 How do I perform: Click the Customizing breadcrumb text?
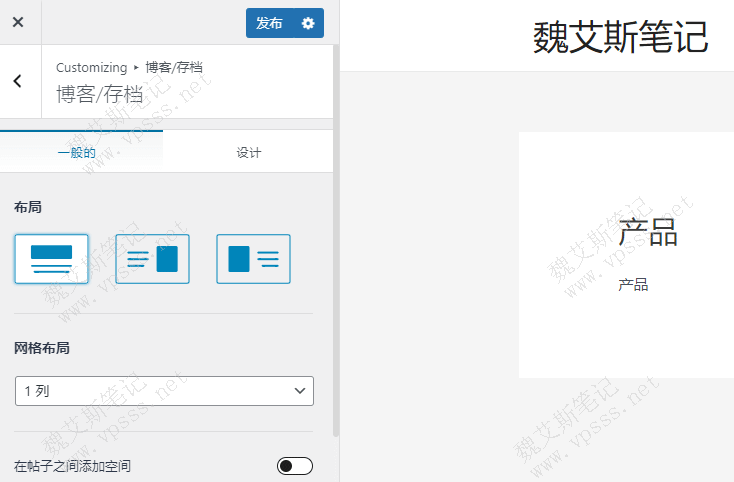click(x=92, y=67)
